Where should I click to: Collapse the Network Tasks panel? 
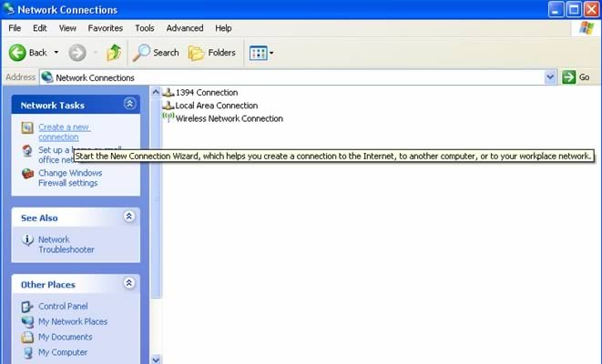[x=129, y=104]
